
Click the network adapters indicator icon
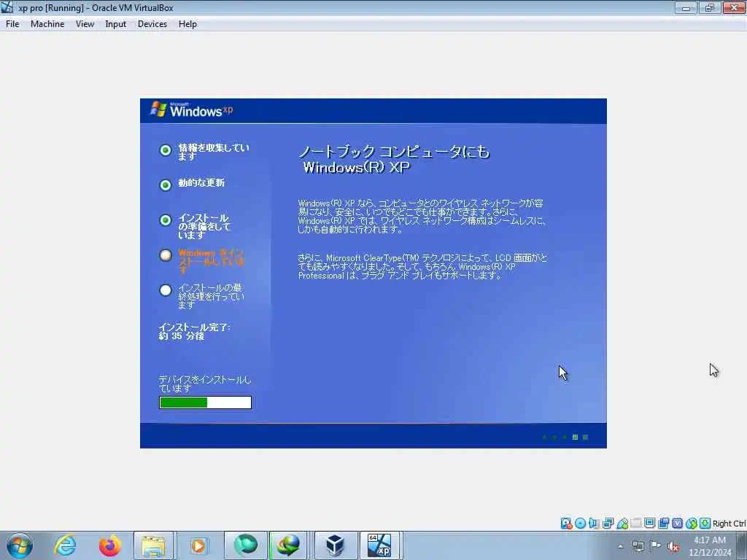[608, 524]
